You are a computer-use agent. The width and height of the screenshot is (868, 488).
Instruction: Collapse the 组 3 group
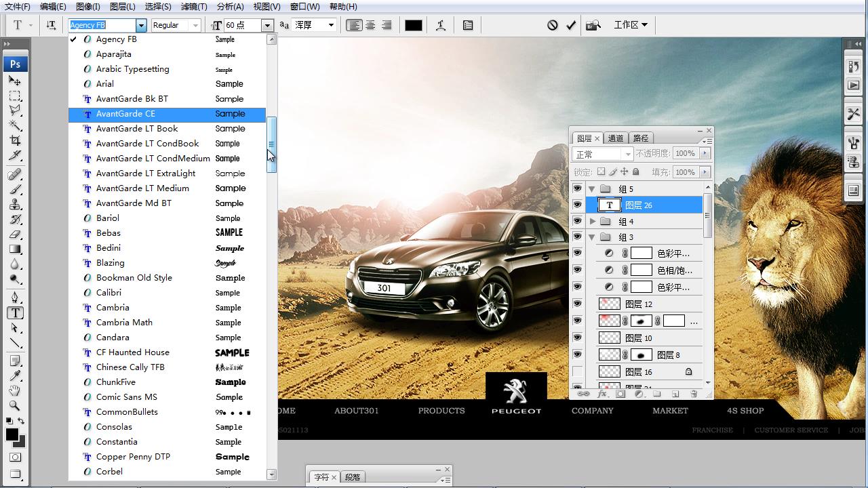[591, 237]
